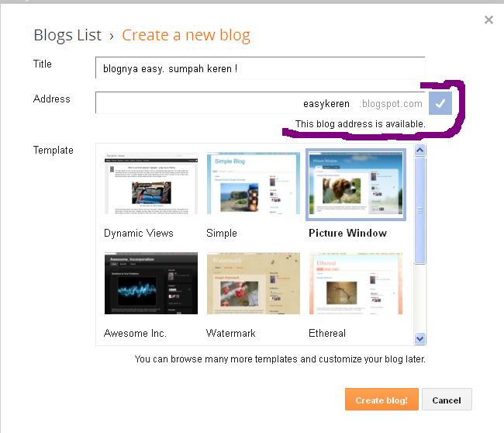504x433 pixels.
Task: Click the 'Picture Window' template label
Action: [x=347, y=233]
